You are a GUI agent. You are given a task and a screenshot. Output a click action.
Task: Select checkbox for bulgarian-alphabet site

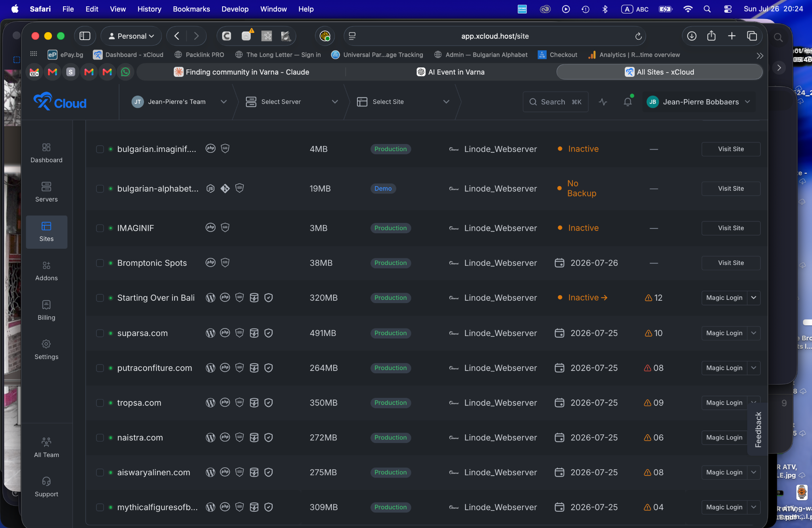pyautogui.click(x=100, y=189)
